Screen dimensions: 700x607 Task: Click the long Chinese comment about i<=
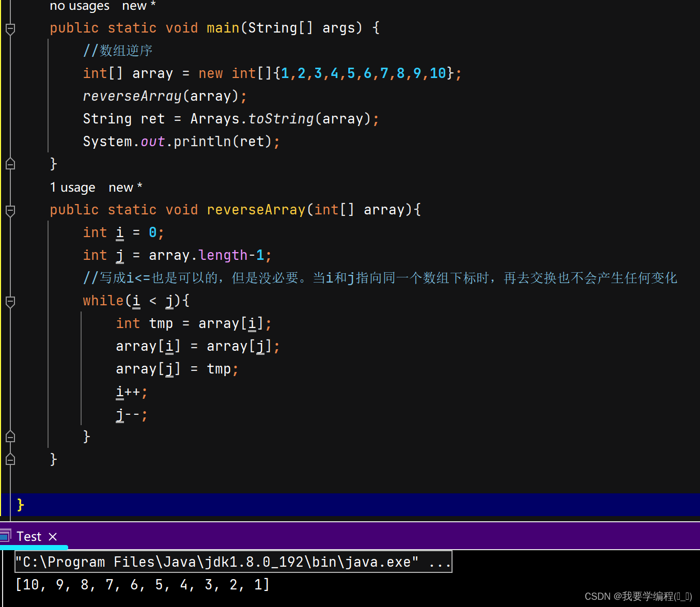click(380, 278)
